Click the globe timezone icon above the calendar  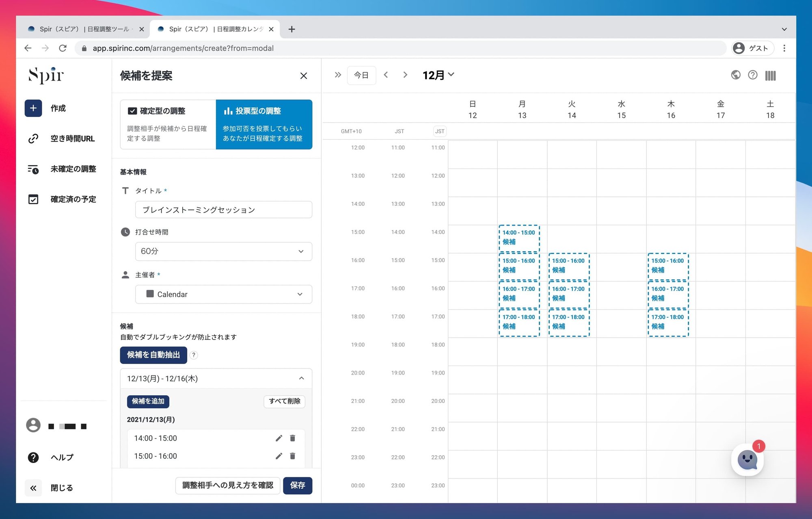coord(736,75)
